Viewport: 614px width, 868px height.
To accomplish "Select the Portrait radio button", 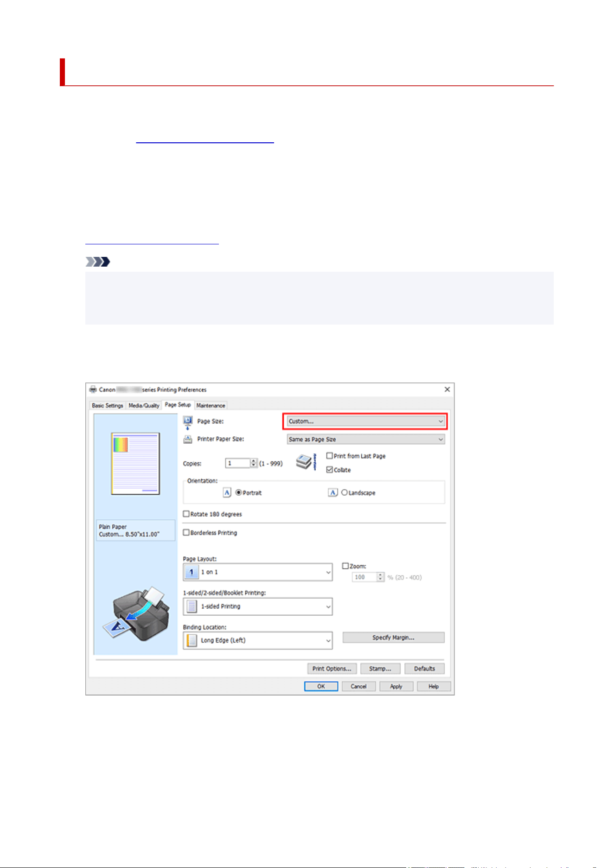I will [x=238, y=492].
